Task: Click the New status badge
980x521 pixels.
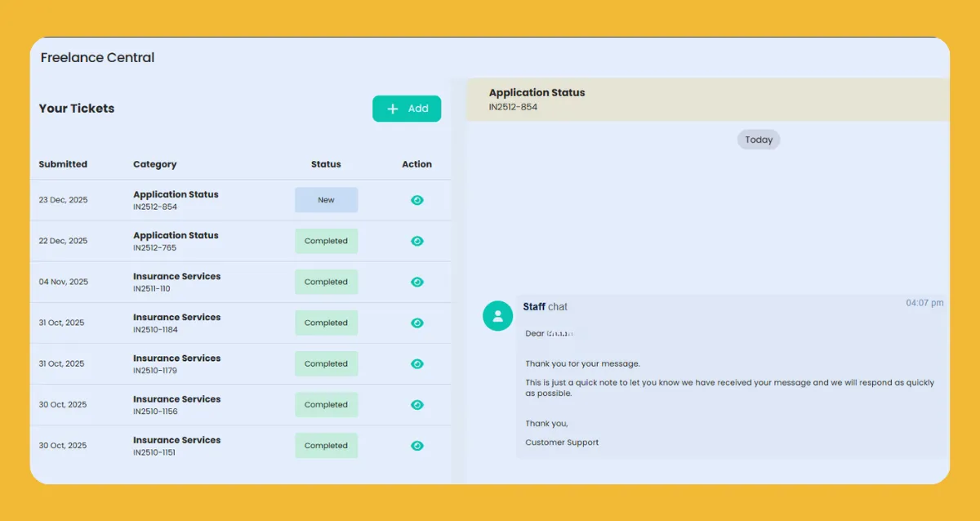Action: [326, 199]
